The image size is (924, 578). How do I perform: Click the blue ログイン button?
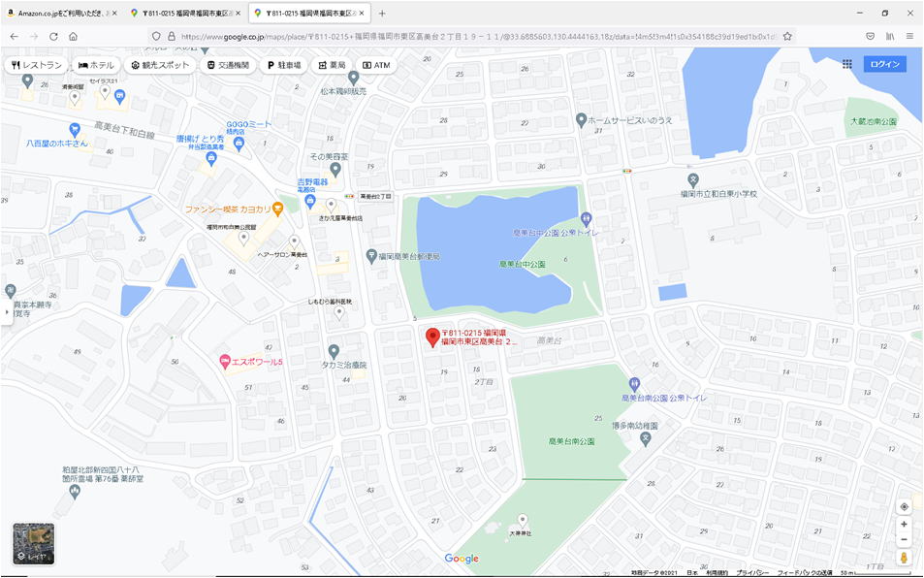pos(884,64)
